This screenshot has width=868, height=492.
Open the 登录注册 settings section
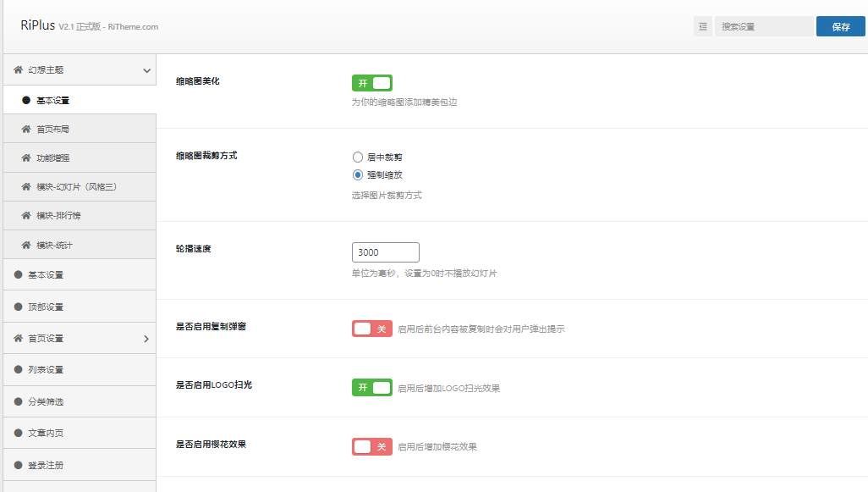[46, 465]
